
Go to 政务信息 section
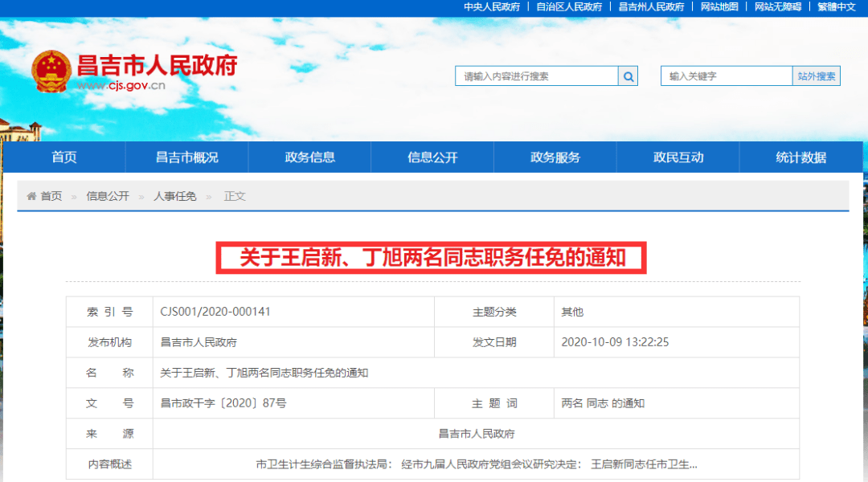[x=310, y=157]
